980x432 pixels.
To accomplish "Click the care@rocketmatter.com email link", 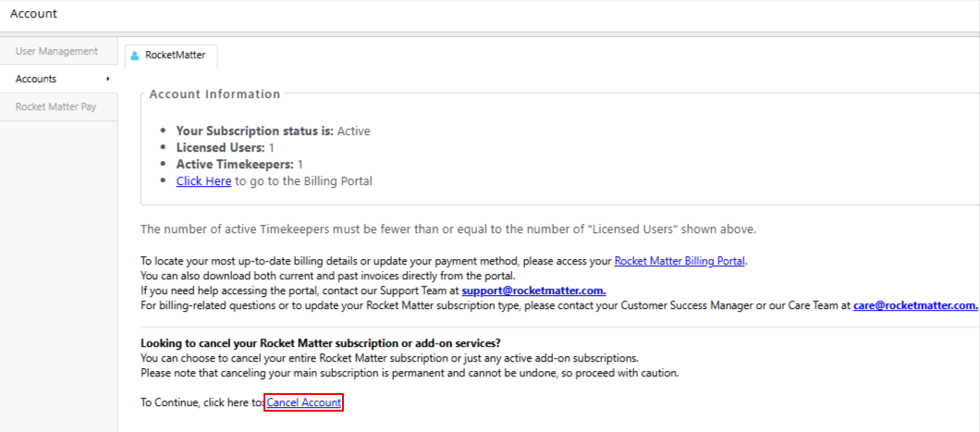I will 915,305.
